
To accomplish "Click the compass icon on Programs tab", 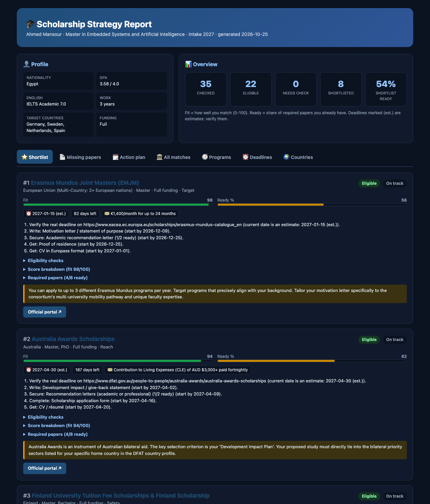I will (x=205, y=157).
